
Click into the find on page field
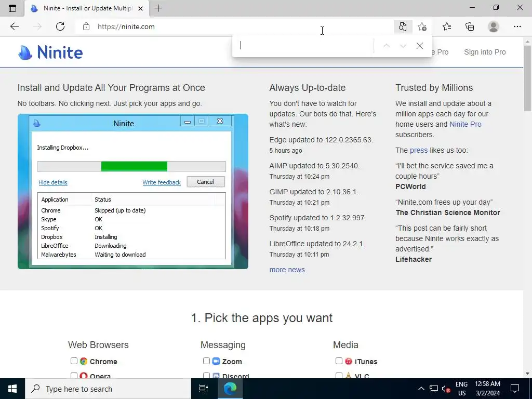tap(304, 46)
